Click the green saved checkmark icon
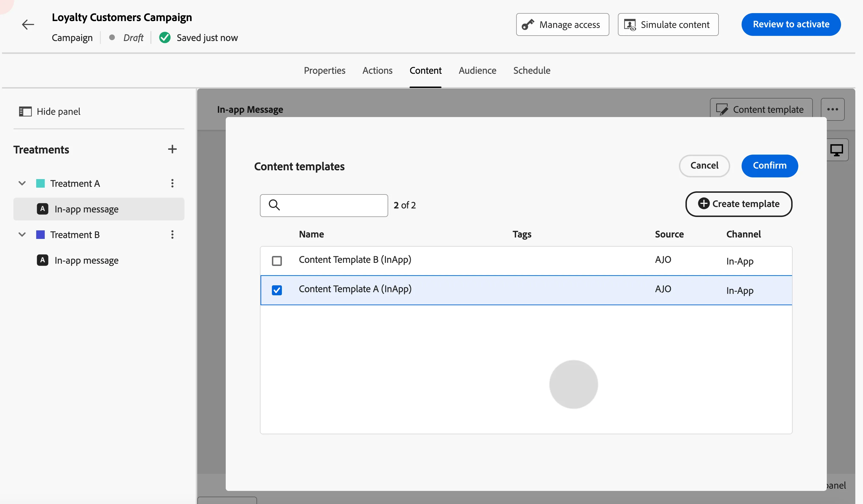The height and width of the screenshot is (504, 863). [x=165, y=38]
